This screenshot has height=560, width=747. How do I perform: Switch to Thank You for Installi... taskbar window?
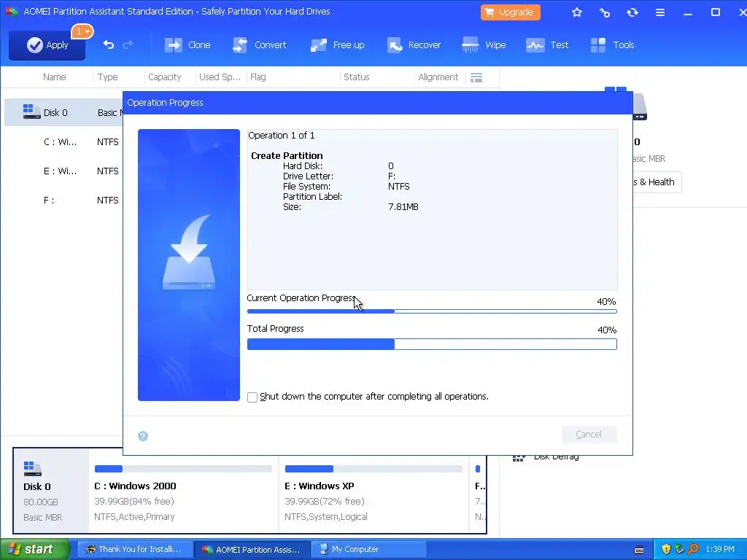tap(135, 550)
